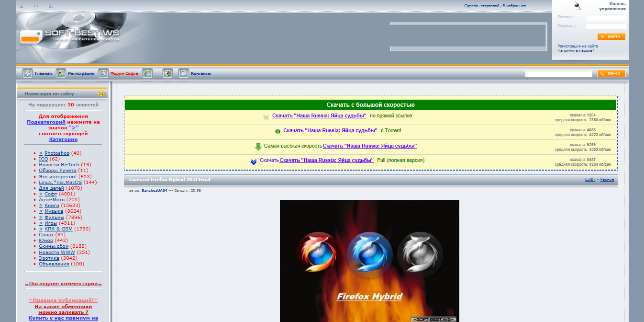Click the colorful icon beside the red dashes
This screenshot has height=322, width=644.
pyautogui.click(x=147, y=73)
